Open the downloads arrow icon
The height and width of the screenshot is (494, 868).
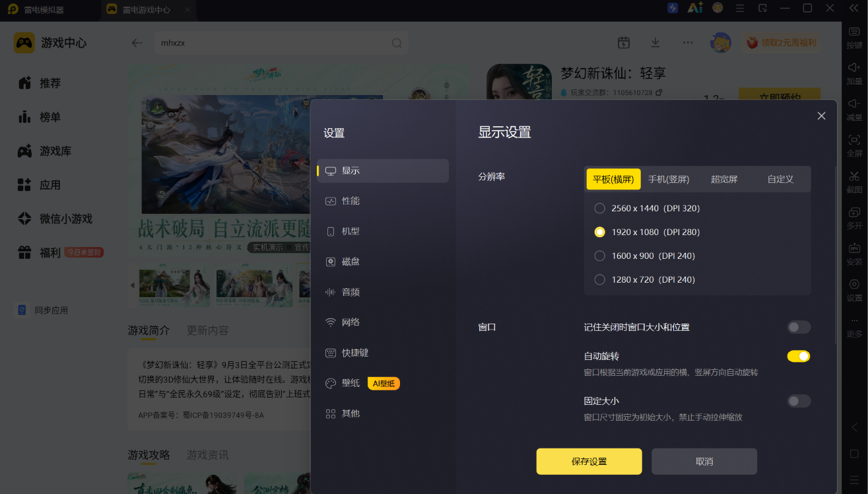pyautogui.click(x=655, y=42)
